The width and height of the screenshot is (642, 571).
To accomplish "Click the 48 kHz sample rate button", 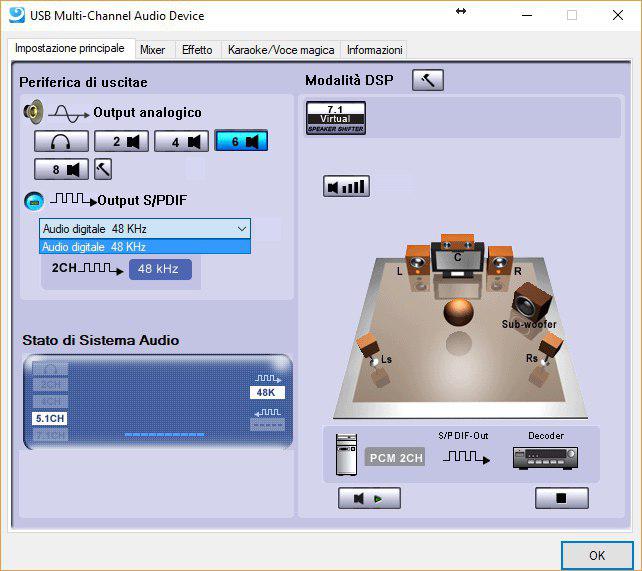I will [160, 269].
